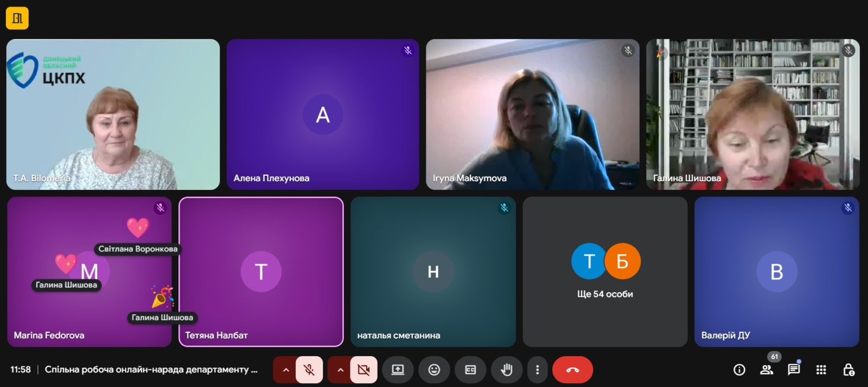This screenshot has width=868, height=387.
Task: Open the activities grid icon
Action: (821, 370)
